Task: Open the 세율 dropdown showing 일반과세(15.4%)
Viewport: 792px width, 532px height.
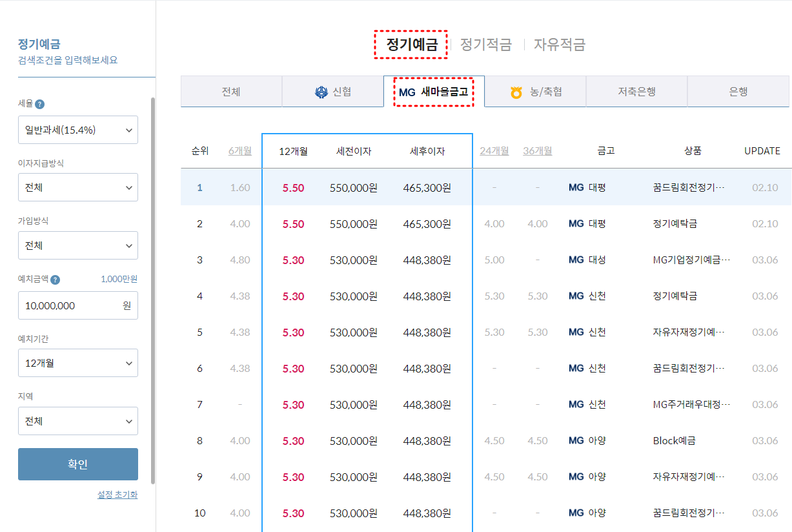Action: [x=78, y=130]
